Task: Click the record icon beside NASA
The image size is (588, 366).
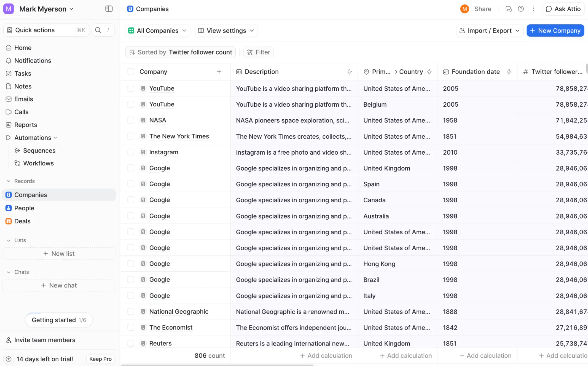Action: click(x=143, y=120)
